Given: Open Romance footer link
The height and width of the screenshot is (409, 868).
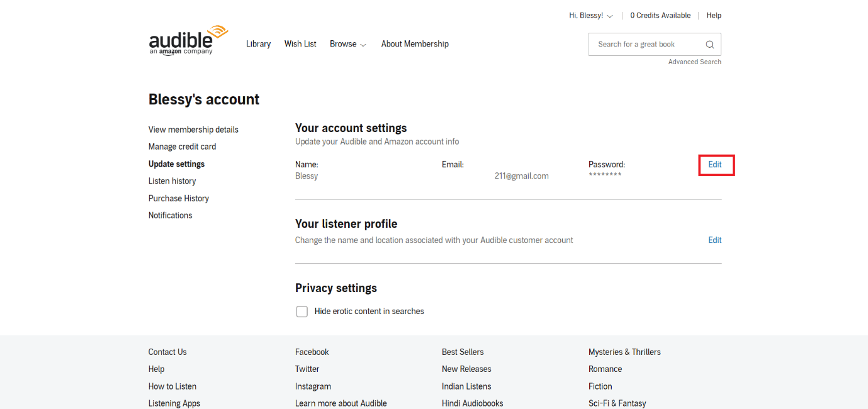Looking at the screenshot, I should tap(605, 369).
